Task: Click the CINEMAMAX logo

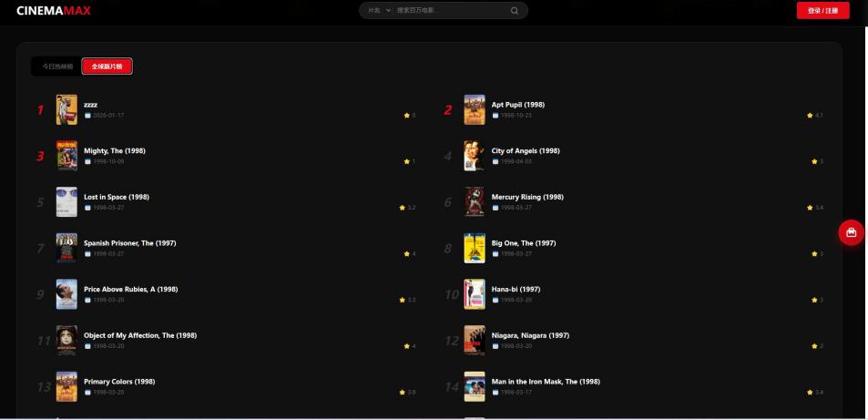Action: coord(54,11)
